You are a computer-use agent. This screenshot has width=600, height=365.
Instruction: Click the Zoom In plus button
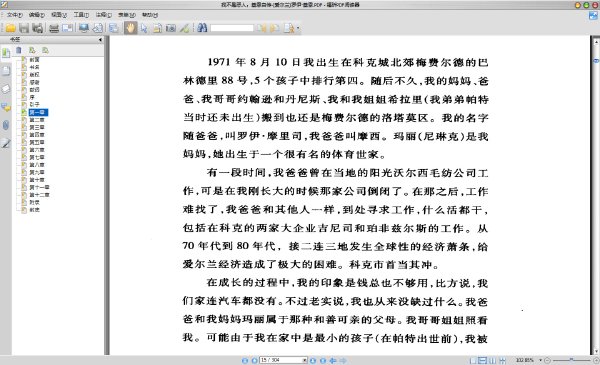click(x=596, y=360)
